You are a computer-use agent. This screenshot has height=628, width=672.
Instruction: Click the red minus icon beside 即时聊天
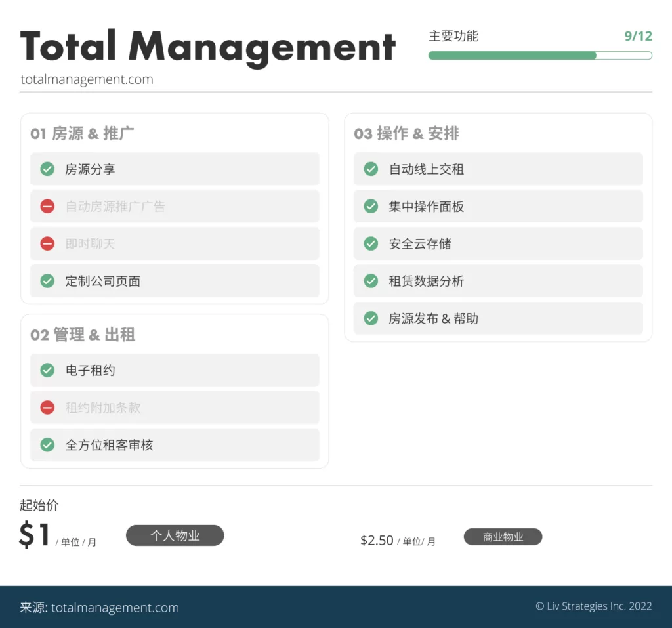click(47, 244)
